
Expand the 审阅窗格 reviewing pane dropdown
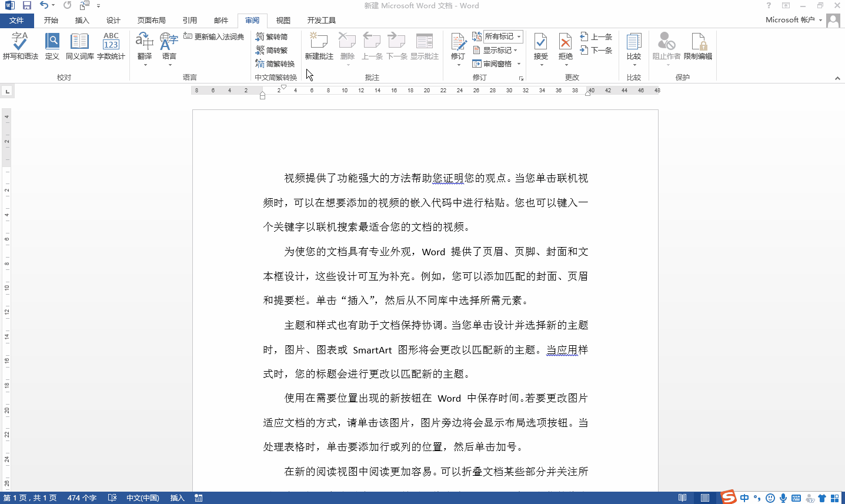(518, 65)
